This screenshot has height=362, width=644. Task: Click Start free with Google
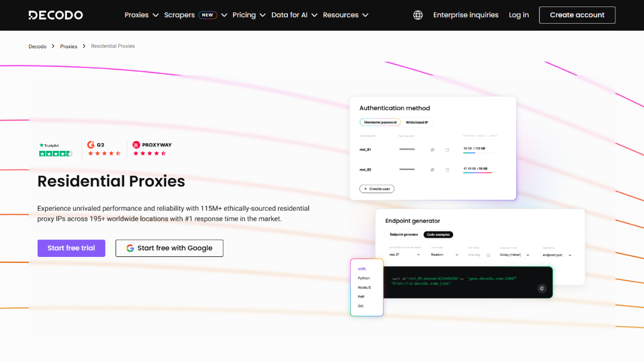[169, 248]
